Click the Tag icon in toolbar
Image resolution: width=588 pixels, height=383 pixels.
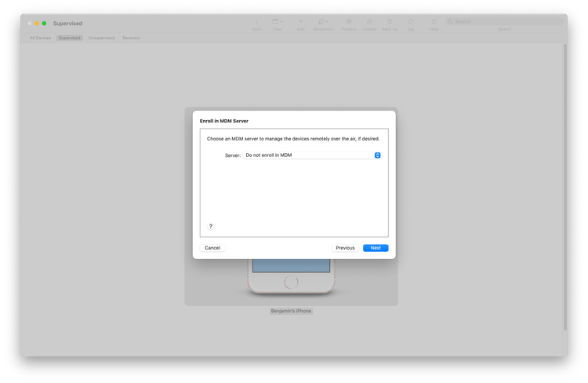click(411, 22)
